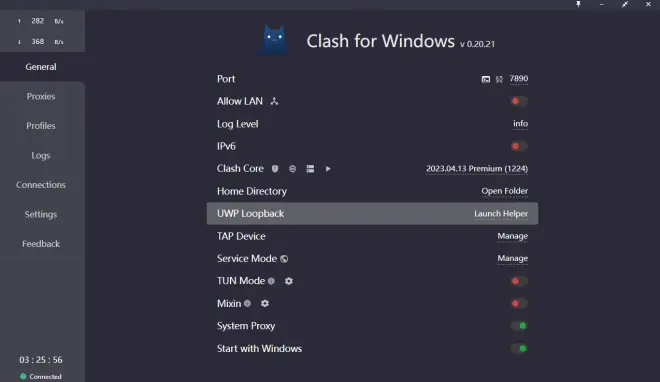Click the server icon beside Clash Core

(310, 169)
